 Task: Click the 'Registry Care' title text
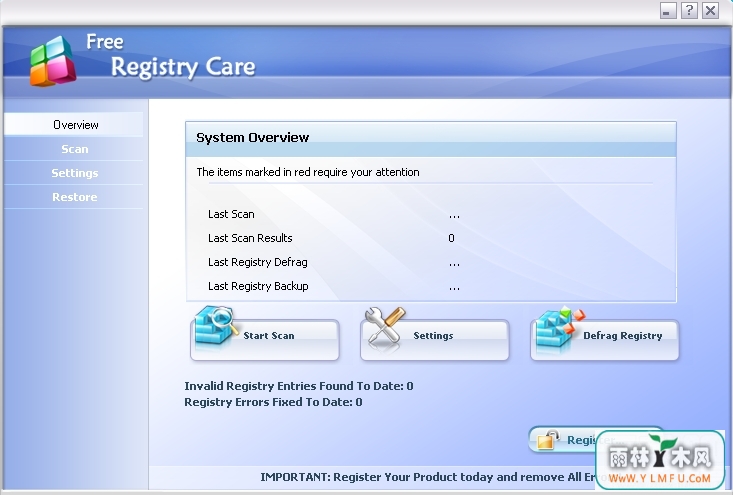tap(183, 67)
